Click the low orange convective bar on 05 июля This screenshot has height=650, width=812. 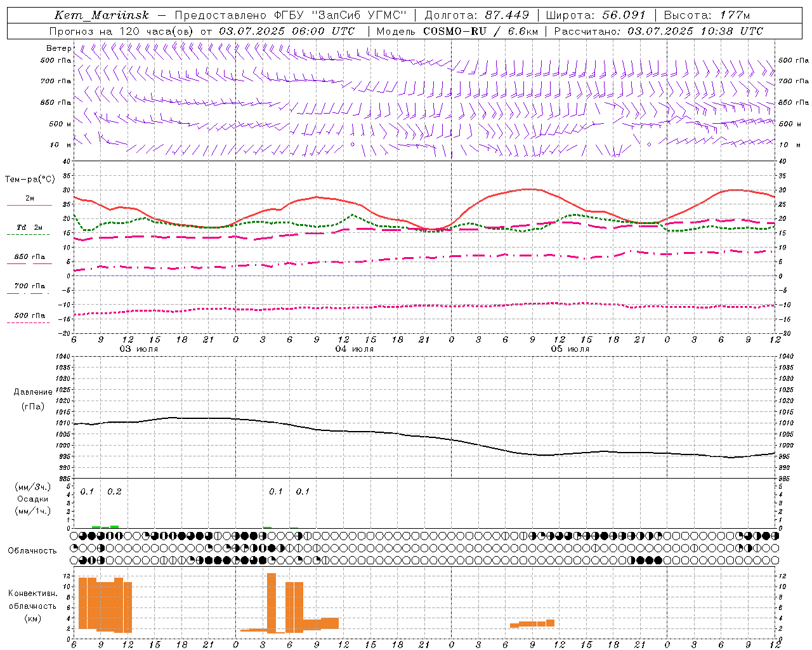click(x=532, y=624)
